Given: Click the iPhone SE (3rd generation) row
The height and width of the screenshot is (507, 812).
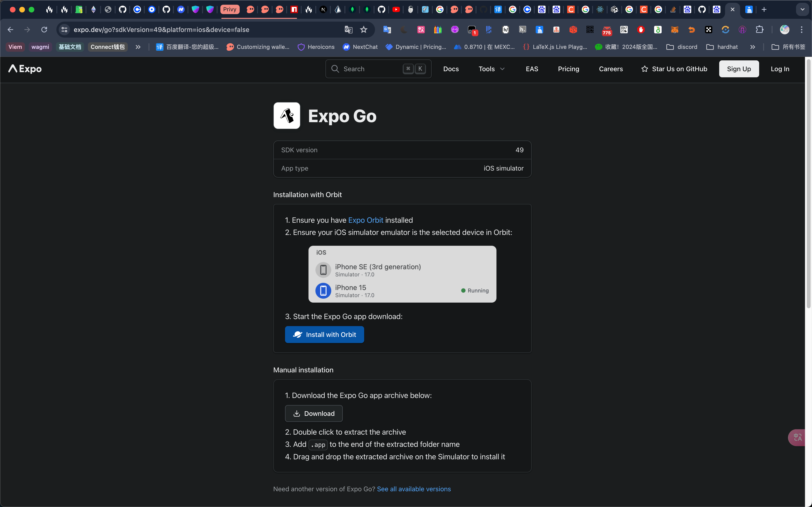Looking at the screenshot, I should tap(402, 270).
